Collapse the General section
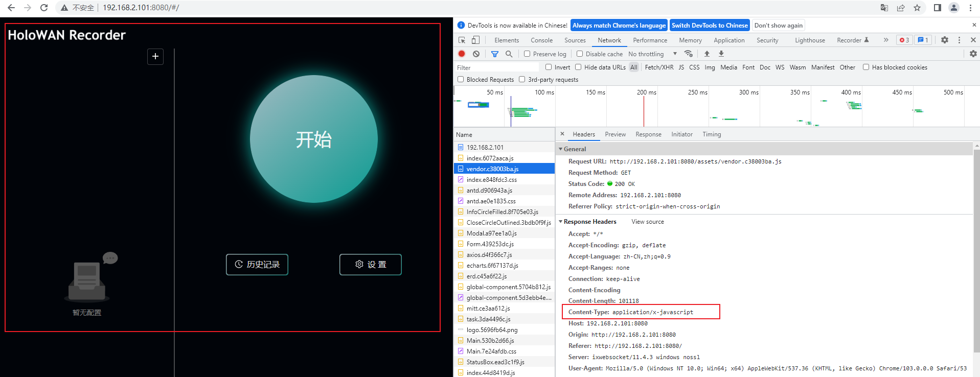This screenshot has height=377, width=980. pos(560,149)
